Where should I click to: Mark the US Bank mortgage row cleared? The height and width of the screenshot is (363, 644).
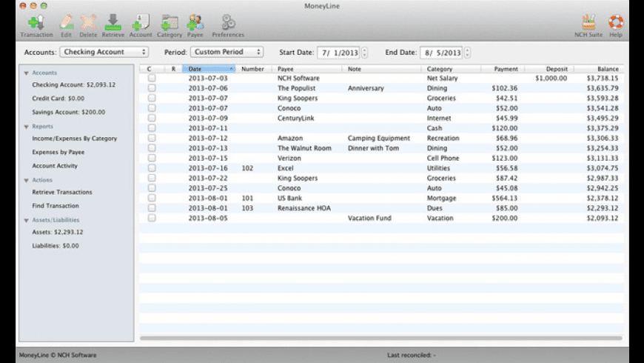pos(152,198)
